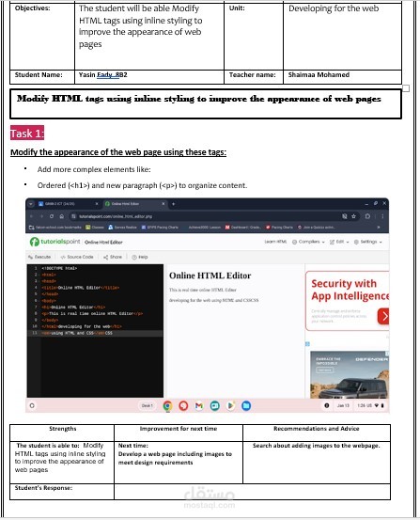
Task: Click the Task 1 heading
Action: (x=27, y=133)
